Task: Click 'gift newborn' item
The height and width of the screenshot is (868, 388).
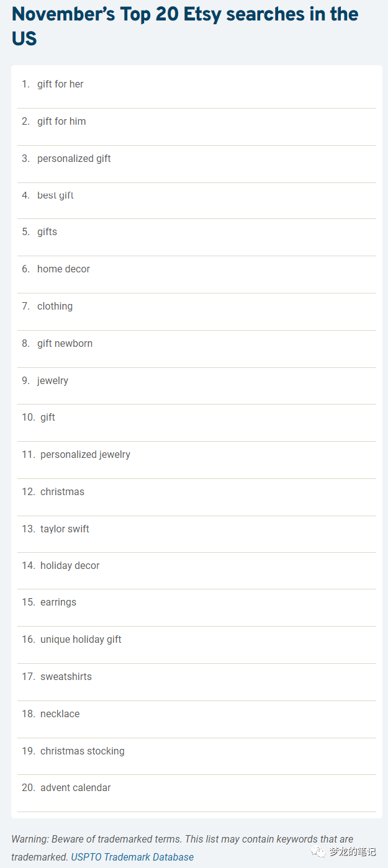Action: point(65,343)
